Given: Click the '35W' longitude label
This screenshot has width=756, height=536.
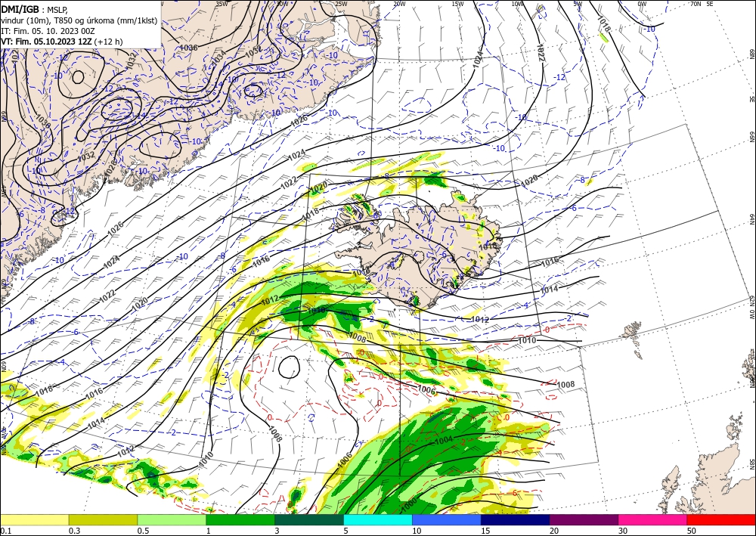Looking at the screenshot, I should coord(222,4).
